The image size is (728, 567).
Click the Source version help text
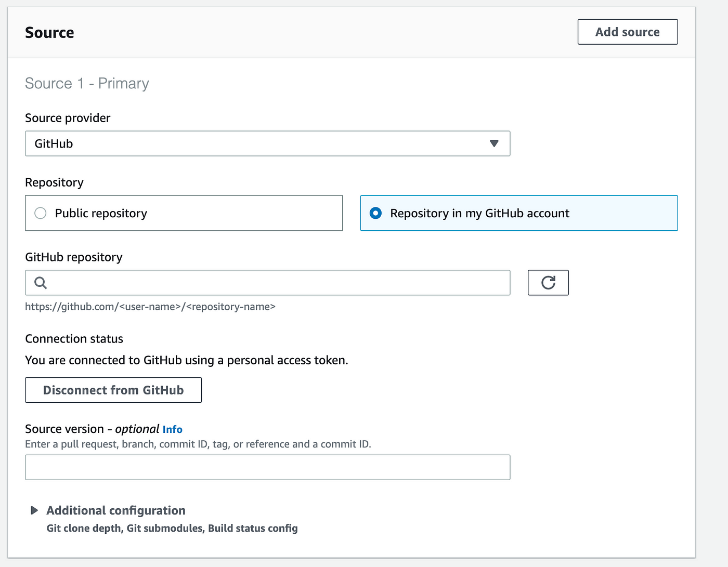point(198,444)
